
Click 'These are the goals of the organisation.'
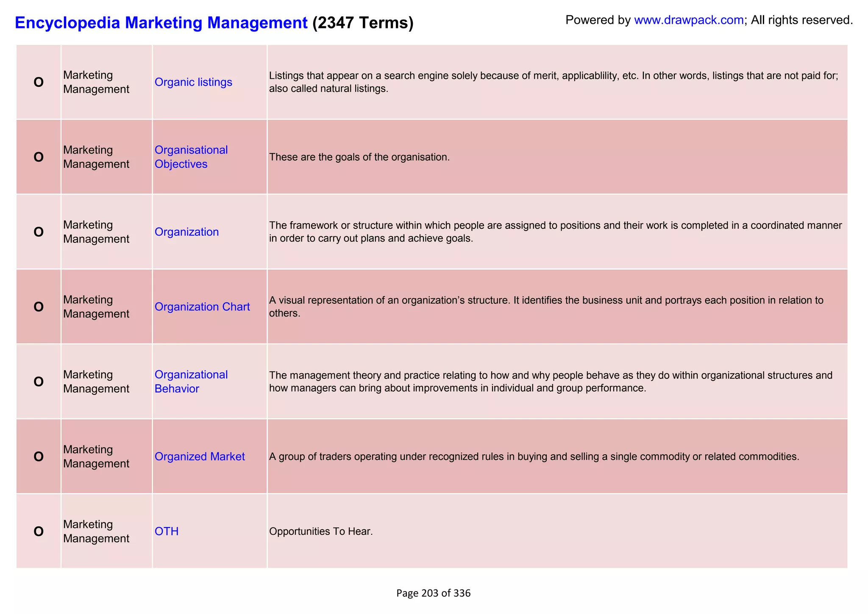[359, 157]
